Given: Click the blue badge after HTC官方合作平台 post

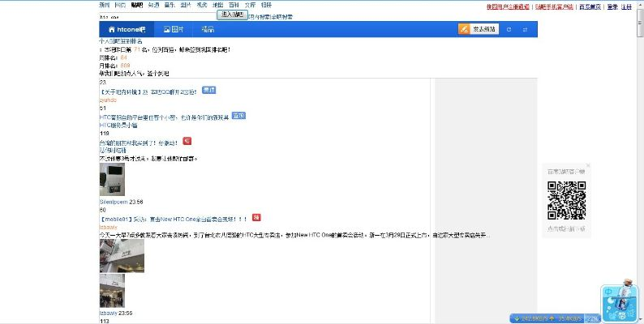Looking at the screenshot, I should [238, 116].
